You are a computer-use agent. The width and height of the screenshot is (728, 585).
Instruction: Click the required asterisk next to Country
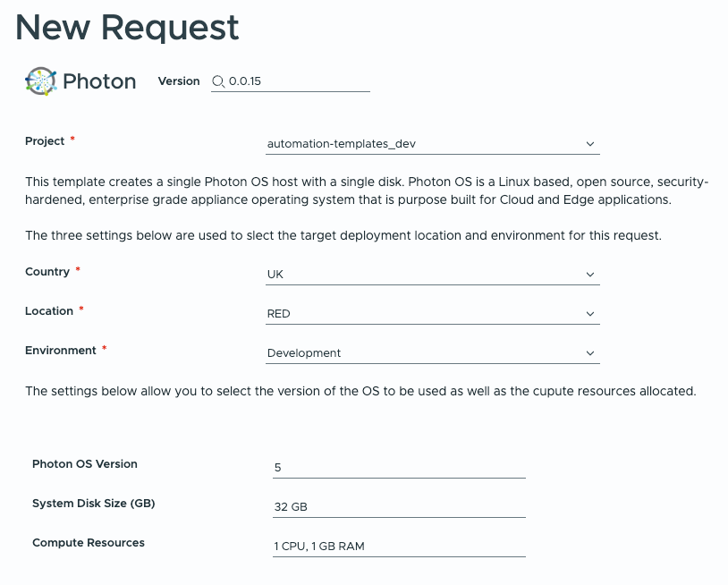click(77, 268)
